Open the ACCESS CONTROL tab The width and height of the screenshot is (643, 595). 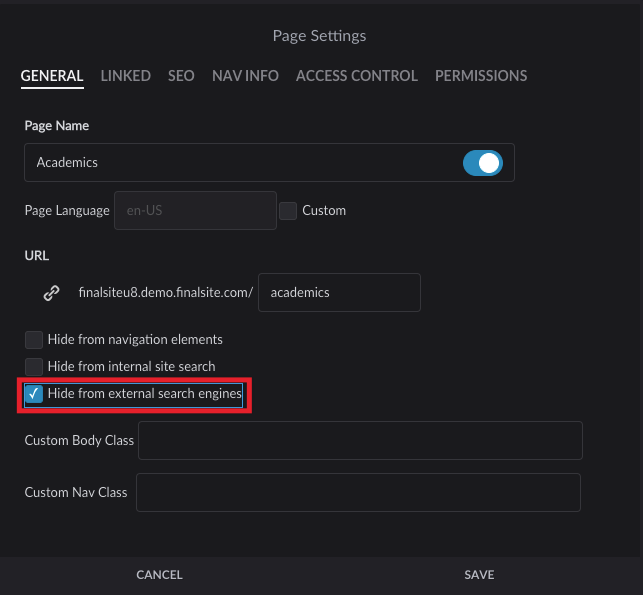[356, 76]
